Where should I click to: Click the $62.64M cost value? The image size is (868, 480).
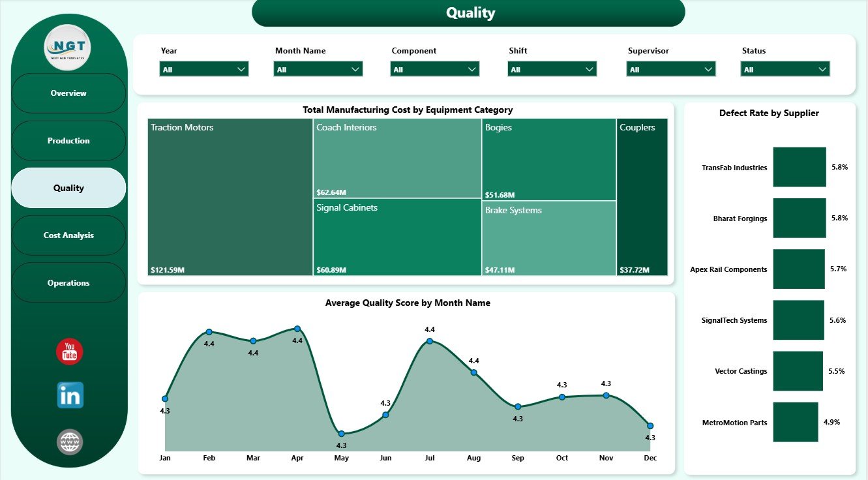[331, 192]
